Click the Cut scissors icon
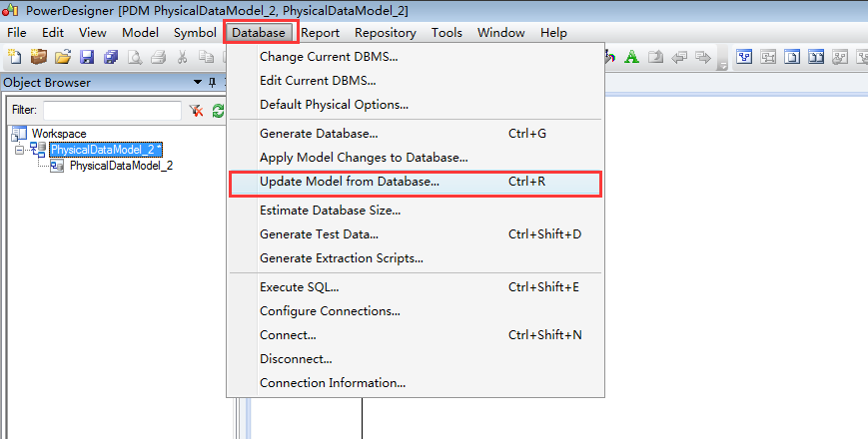This screenshot has width=868, height=439. click(x=182, y=57)
